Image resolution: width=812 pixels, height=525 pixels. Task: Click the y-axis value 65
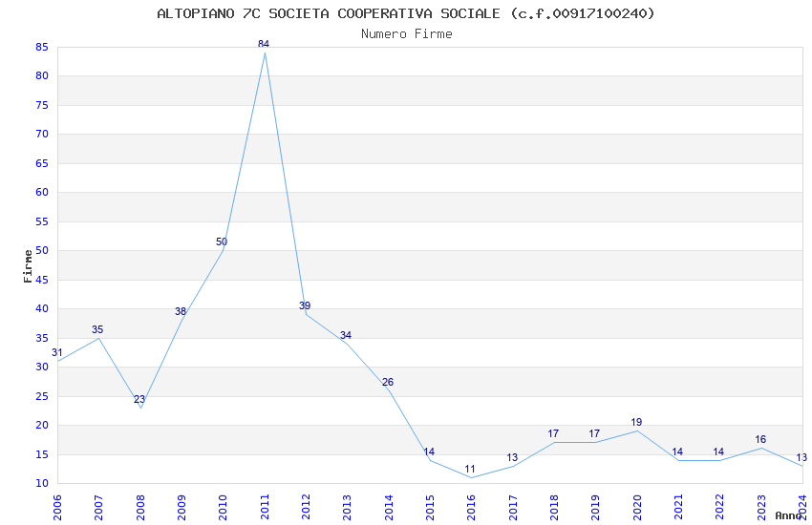[42, 163]
